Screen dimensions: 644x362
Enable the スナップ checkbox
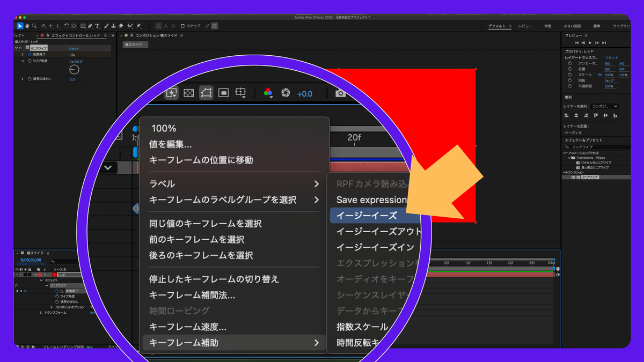click(x=182, y=26)
